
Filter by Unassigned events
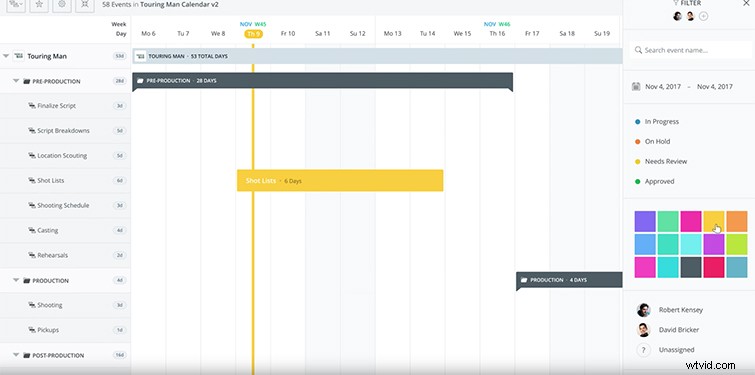(x=665, y=350)
